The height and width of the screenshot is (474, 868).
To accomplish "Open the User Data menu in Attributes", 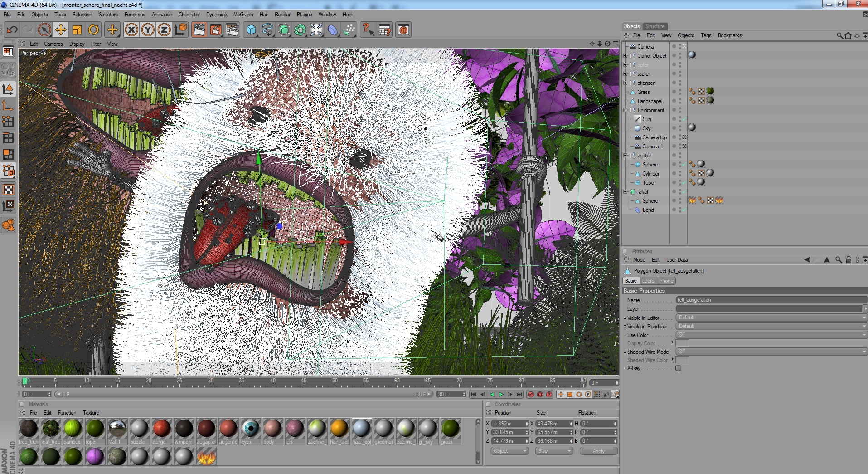I will pyautogui.click(x=677, y=260).
